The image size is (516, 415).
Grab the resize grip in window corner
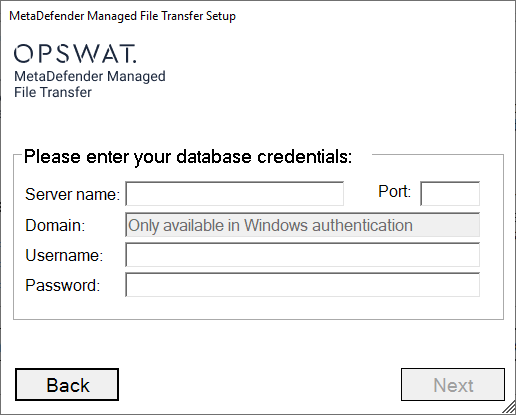(x=509, y=408)
